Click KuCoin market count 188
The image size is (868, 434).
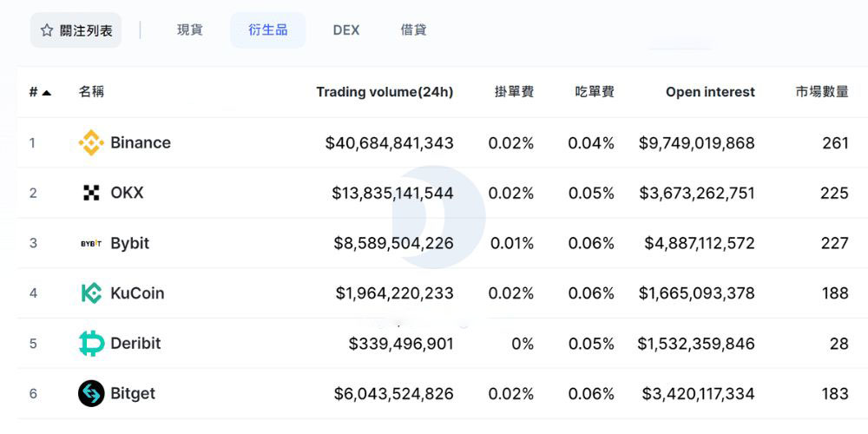click(x=835, y=293)
